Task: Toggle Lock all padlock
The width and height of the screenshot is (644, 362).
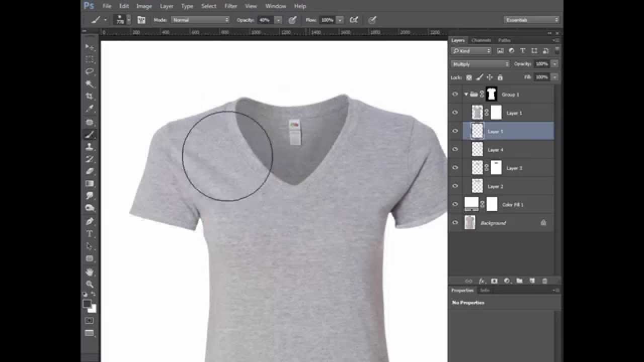Action: tap(500, 77)
